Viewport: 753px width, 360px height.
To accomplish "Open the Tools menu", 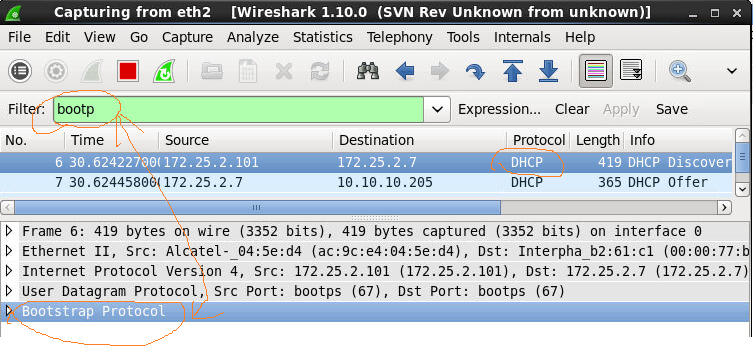I will 463,37.
